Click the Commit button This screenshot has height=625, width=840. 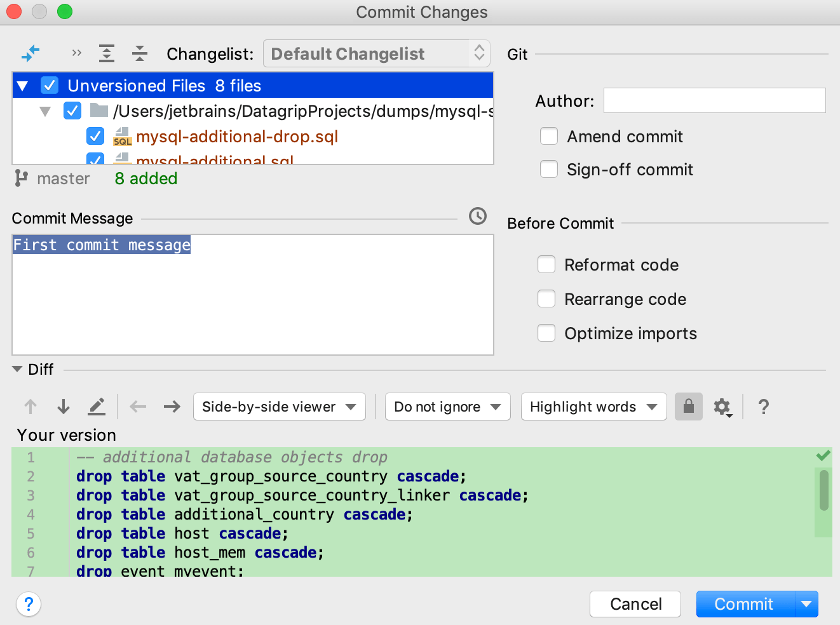pyautogui.click(x=745, y=604)
